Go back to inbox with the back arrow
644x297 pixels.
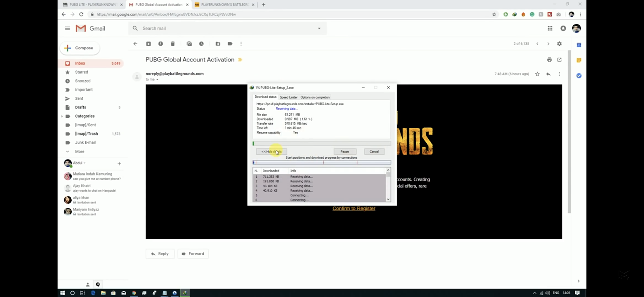tap(135, 44)
